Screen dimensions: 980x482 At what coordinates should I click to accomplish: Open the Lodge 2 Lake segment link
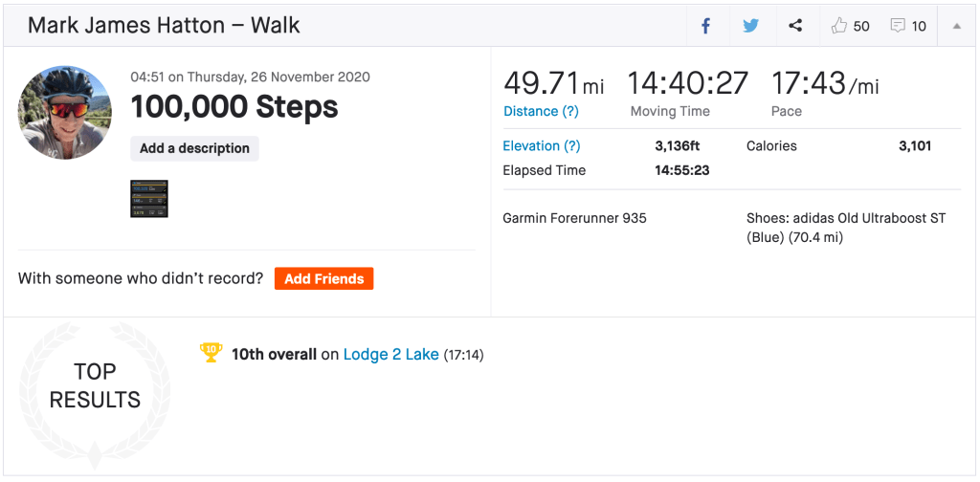pos(390,354)
